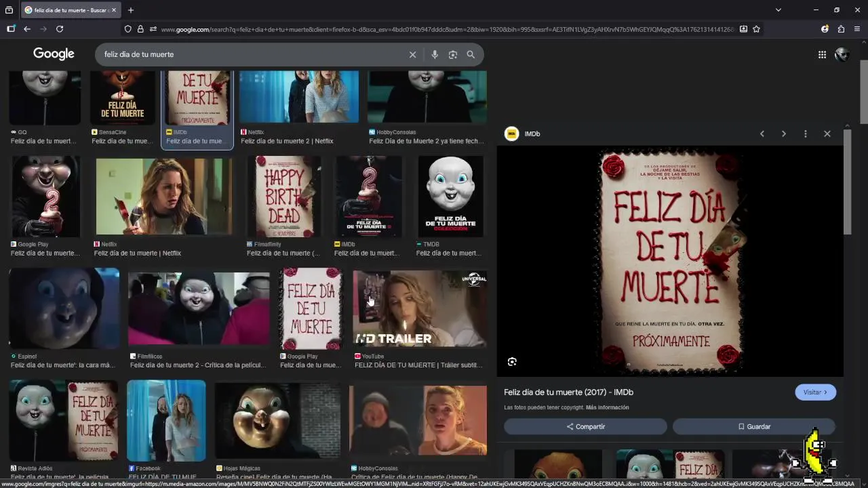Show the previous image in preview panel
The height and width of the screenshot is (488, 868).
tap(762, 134)
